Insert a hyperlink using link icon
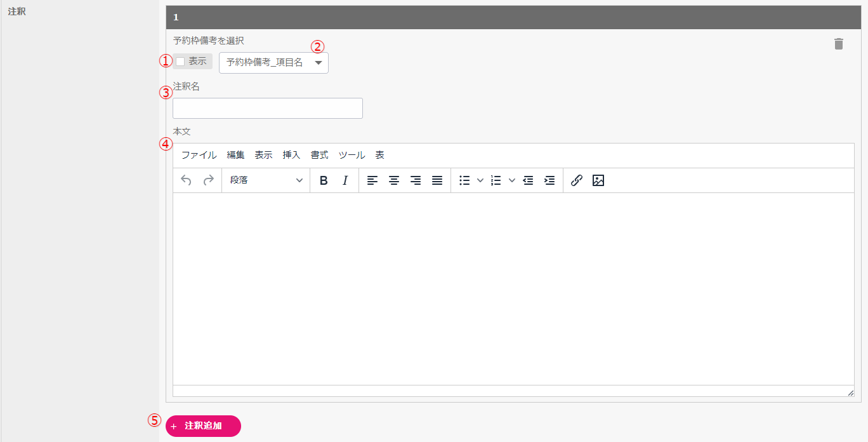868x442 pixels. tap(576, 180)
